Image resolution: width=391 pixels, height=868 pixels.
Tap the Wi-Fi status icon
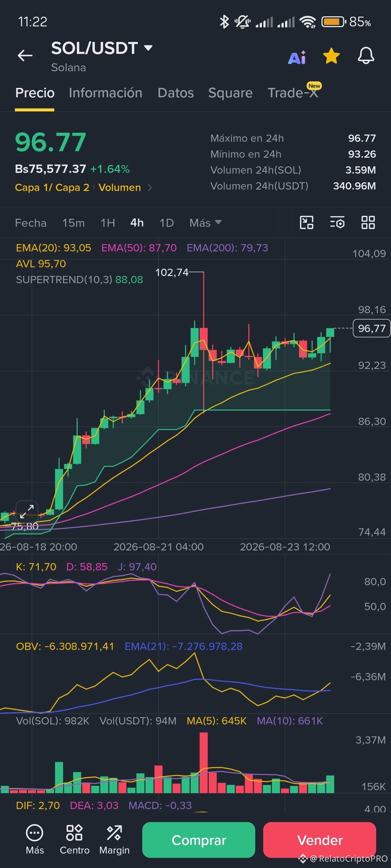[308, 22]
